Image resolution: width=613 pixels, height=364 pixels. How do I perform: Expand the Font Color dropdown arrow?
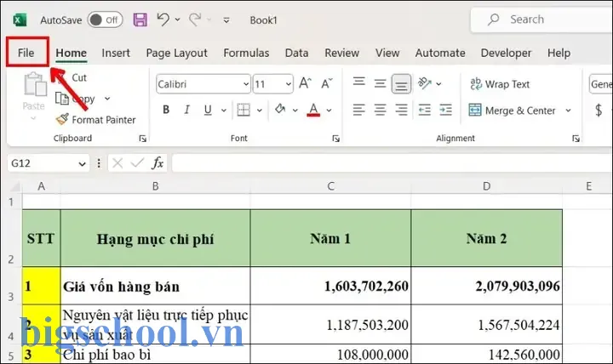(329, 111)
